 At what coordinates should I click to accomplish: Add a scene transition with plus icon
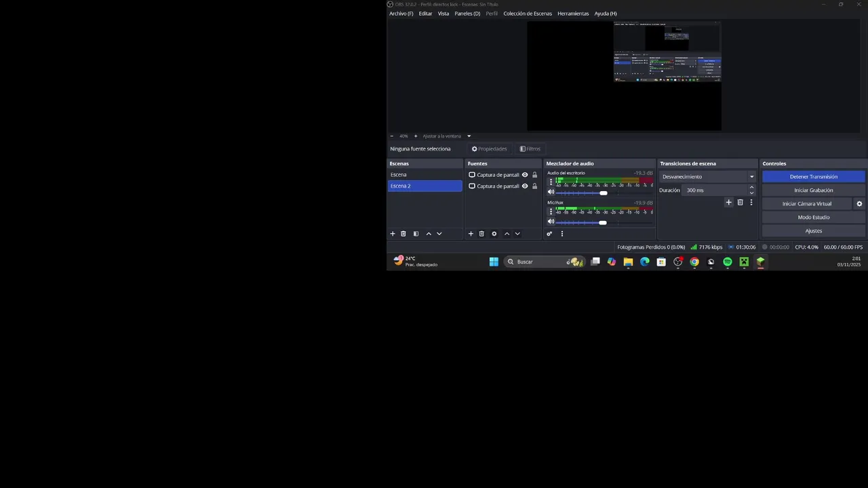[x=729, y=203]
